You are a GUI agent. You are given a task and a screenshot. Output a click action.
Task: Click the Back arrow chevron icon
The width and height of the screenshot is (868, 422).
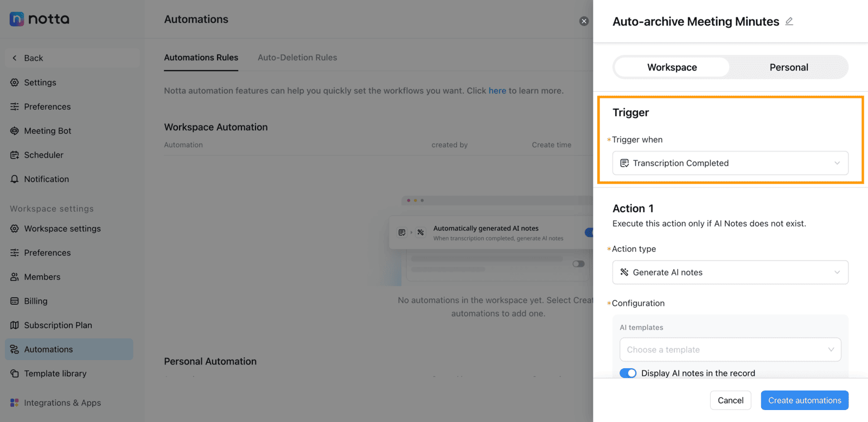(x=15, y=58)
